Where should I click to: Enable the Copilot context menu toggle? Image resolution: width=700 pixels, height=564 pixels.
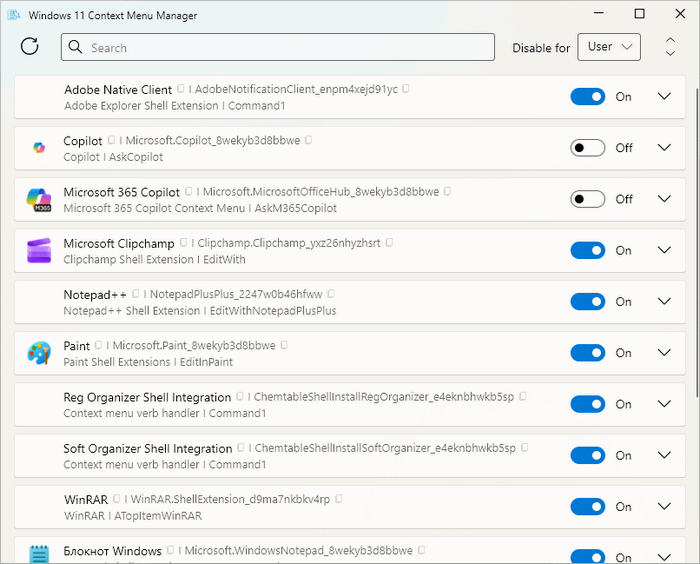[588, 148]
